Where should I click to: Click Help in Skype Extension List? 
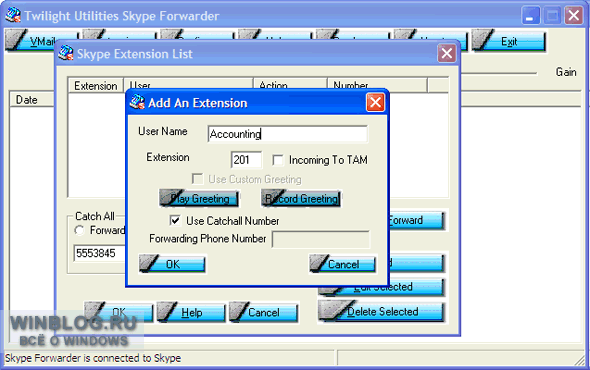click(191, 312)
